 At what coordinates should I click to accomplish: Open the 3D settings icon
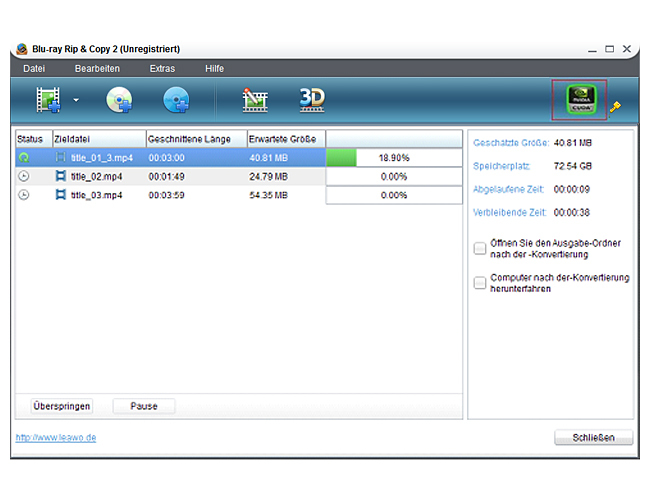(x=312, y=100)
